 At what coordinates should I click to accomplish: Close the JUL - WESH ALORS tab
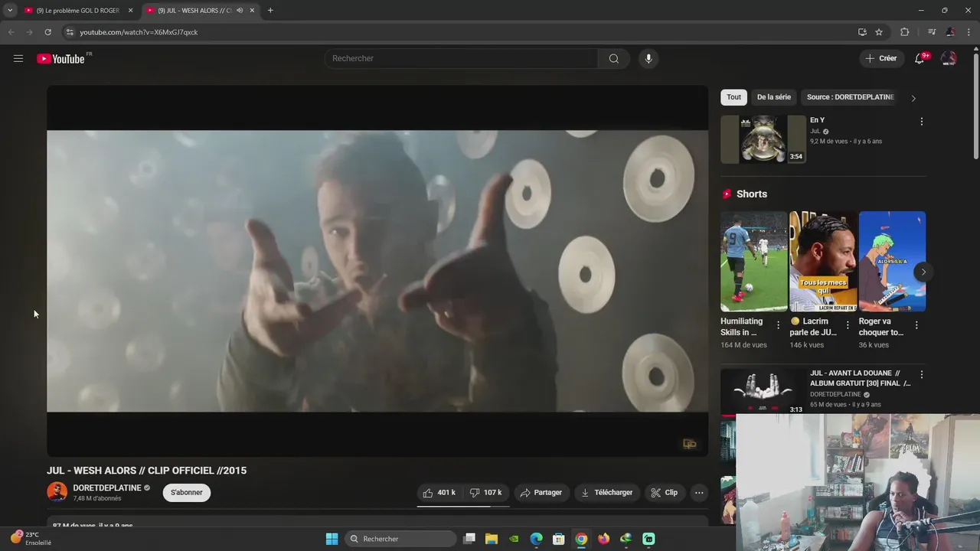tap(252, 11)
